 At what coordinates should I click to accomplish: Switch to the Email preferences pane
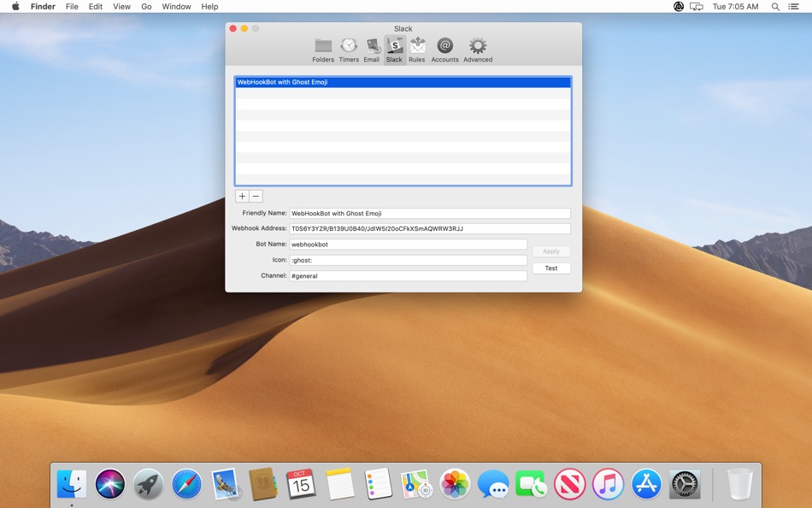coord(371,50)
